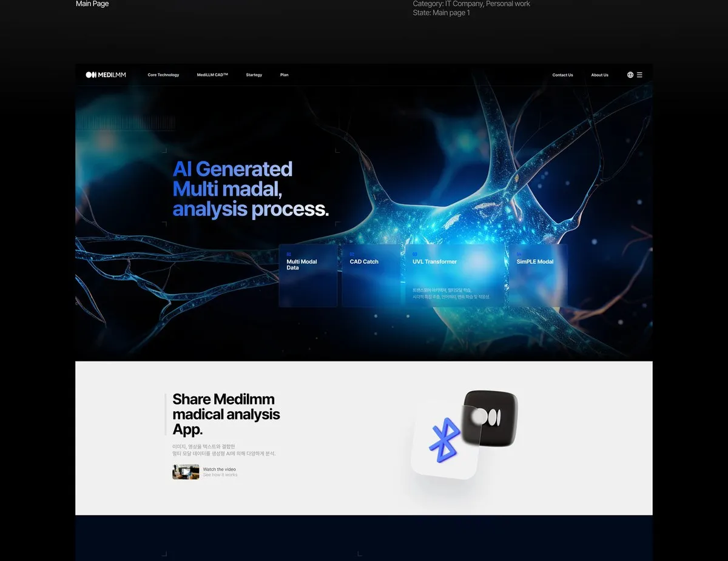Viewport: 728px width, 561px height.
Task: Click the Main Page label at top
Action: (x=92, y=4)
